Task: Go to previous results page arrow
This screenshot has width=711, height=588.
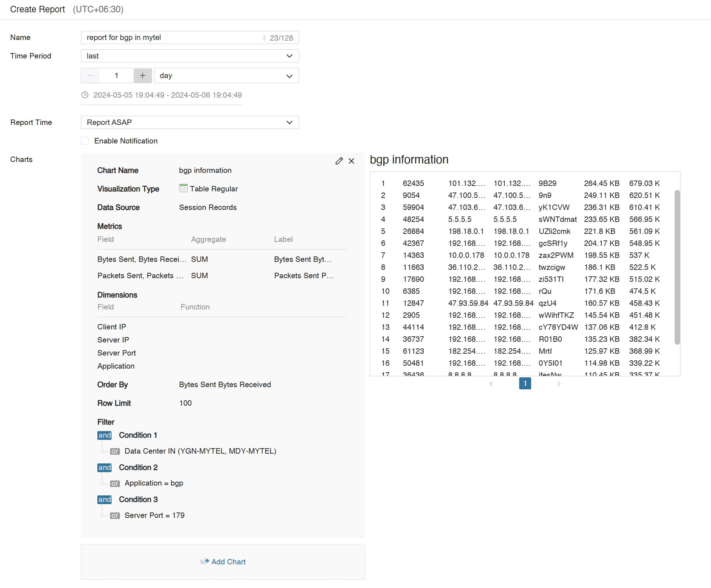Action: coord(491,384)
